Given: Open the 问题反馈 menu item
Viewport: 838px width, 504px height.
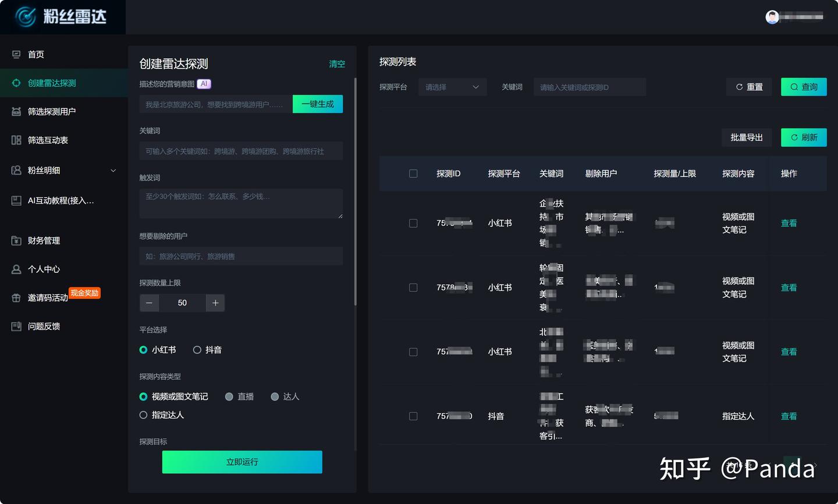Looking at the screenshot, I should point(44,326).
